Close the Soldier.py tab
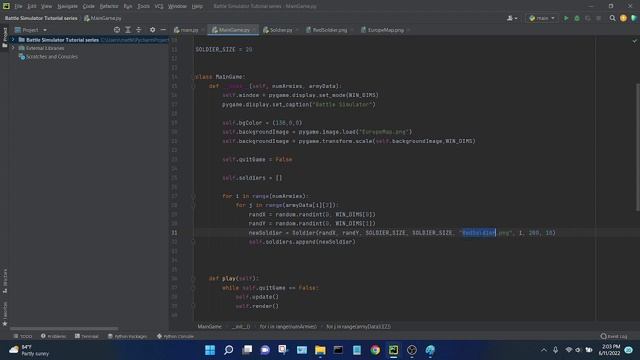 coord(297,30)
